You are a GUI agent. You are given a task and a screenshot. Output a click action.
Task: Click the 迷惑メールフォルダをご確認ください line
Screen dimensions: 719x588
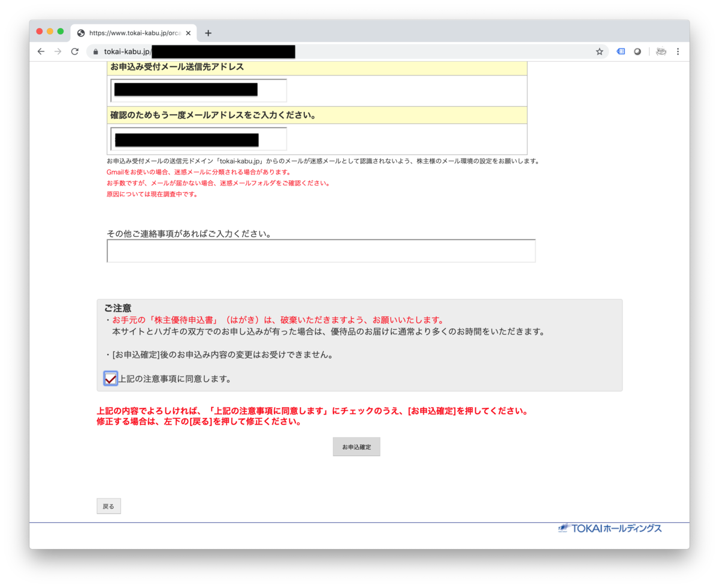(x=218, y=183)
